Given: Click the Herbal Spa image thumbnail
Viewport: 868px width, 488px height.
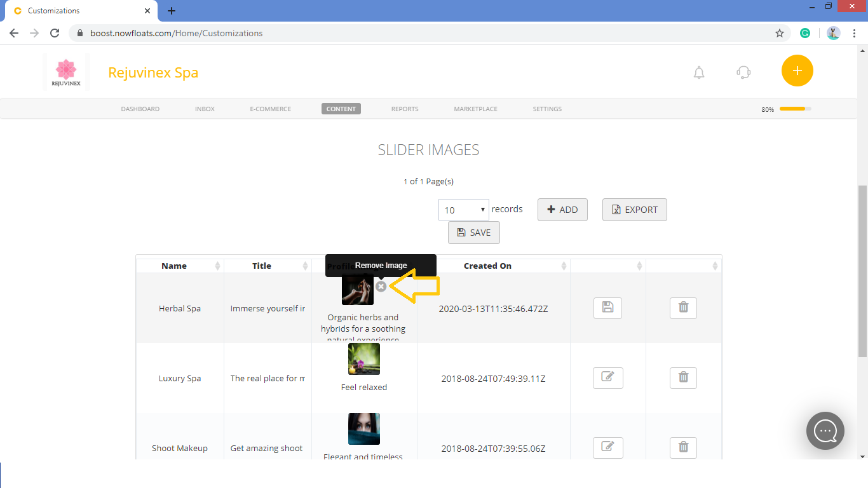Looking at the screenshot, I should [x=358, y=290].
